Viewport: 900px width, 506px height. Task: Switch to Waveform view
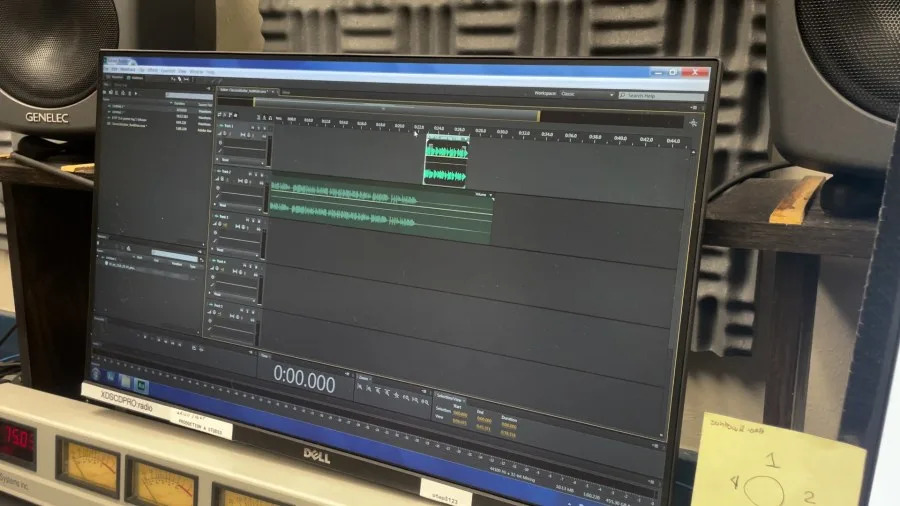[x=114, y=77]
